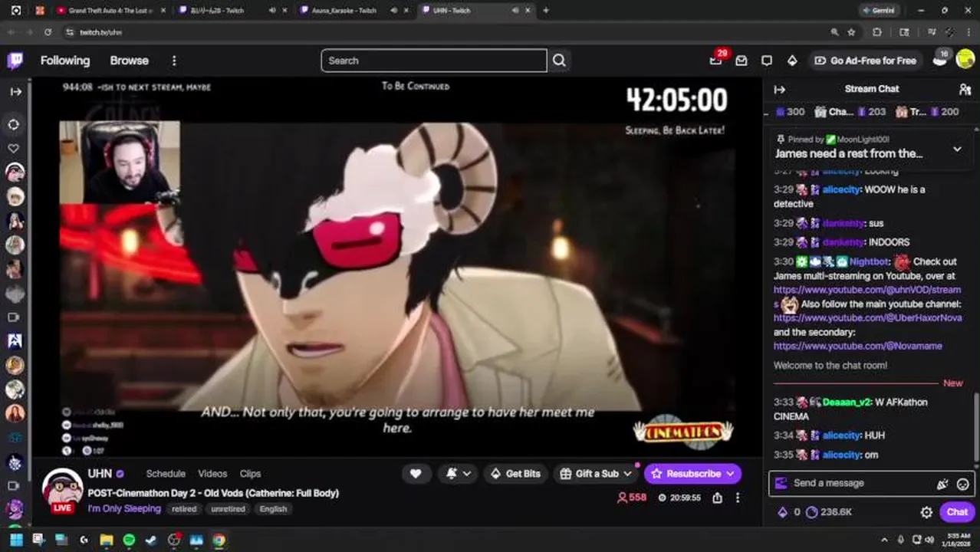Expand the left followed channels sidebar
The image size is (980, 552).
[x=16, y=91]
